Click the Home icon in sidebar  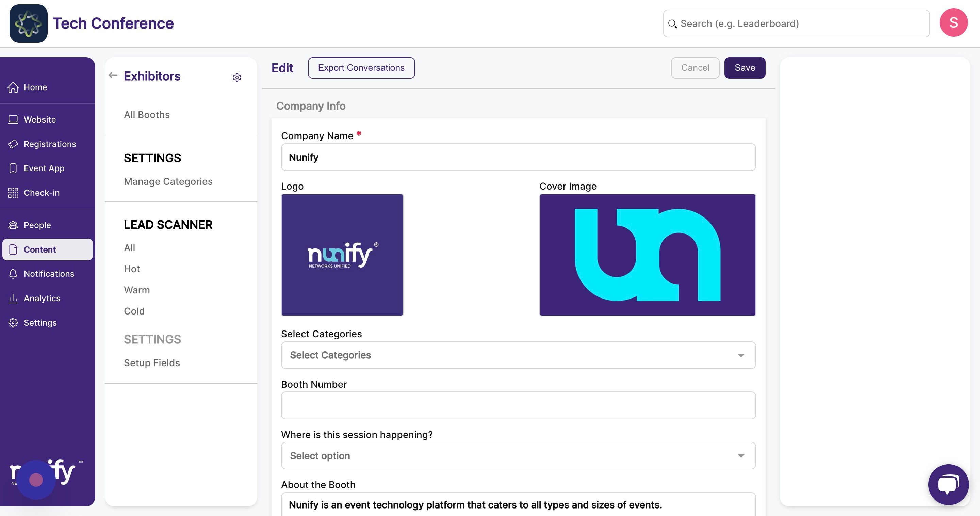pos(13,87)
